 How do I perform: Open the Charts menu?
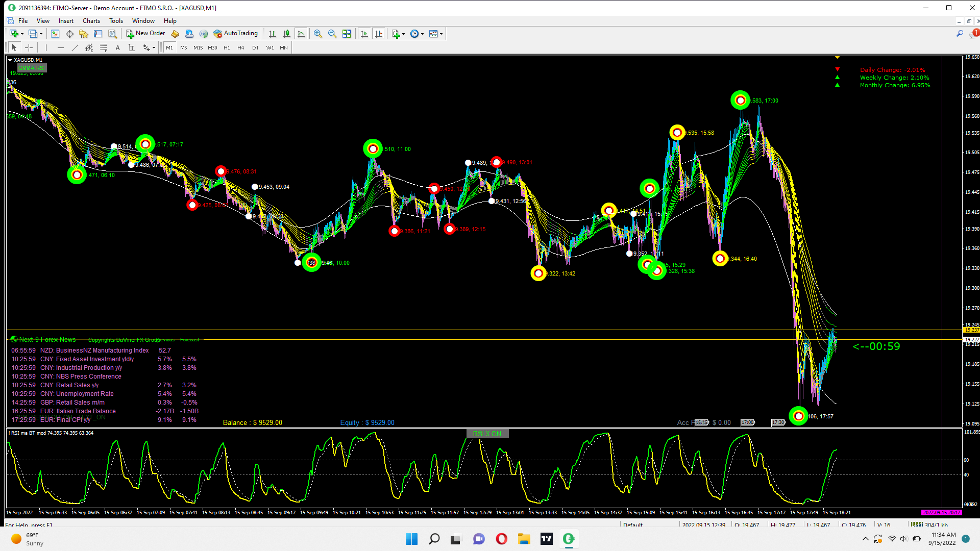[91, 21]
